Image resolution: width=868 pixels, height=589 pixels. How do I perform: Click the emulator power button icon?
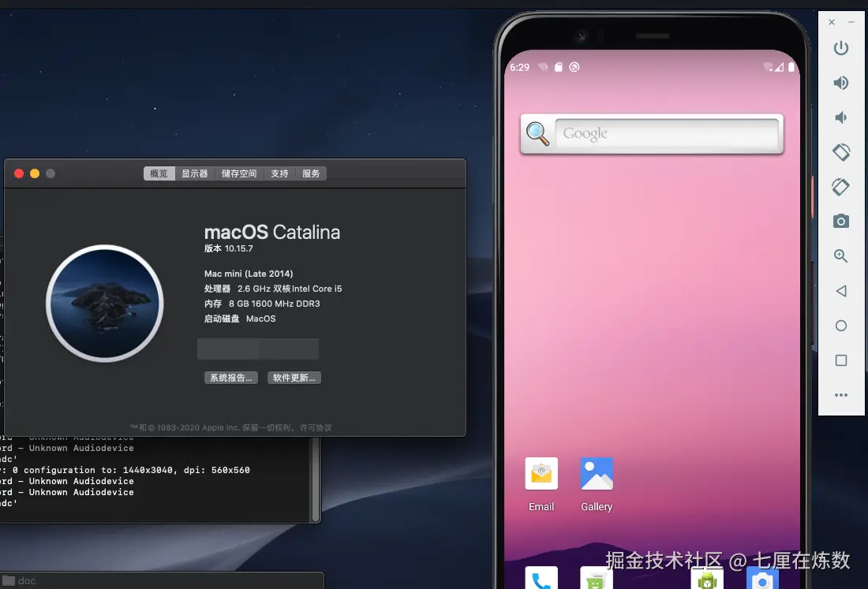[x=841, y=48]
